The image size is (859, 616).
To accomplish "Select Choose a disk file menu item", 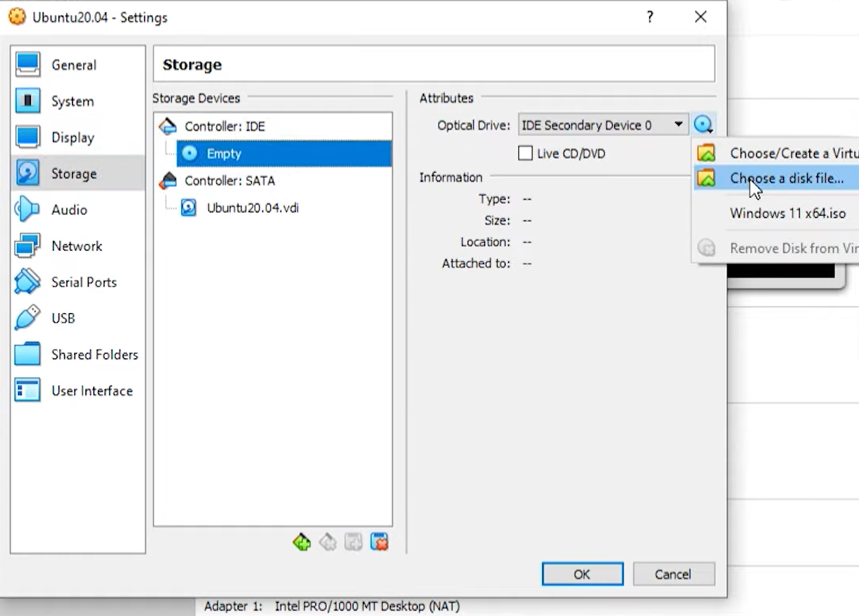I will 777,178.
